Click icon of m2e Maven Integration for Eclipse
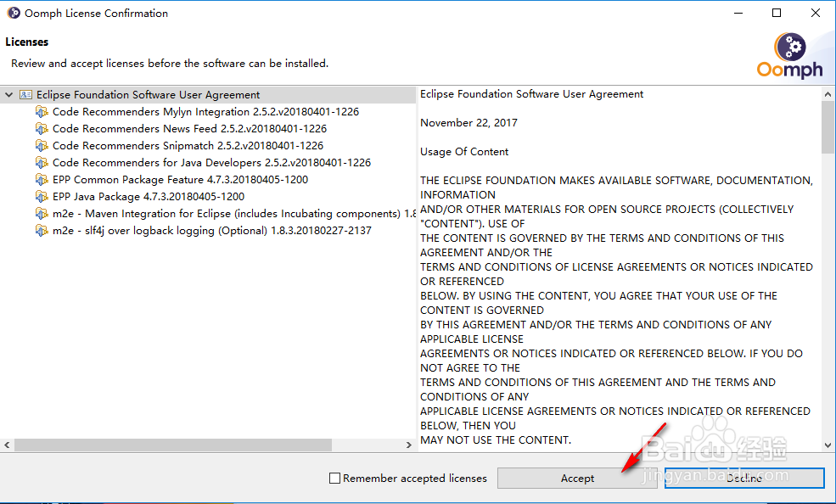The height and width of the screenshot is (504, 836). click(x=42, y=214)
